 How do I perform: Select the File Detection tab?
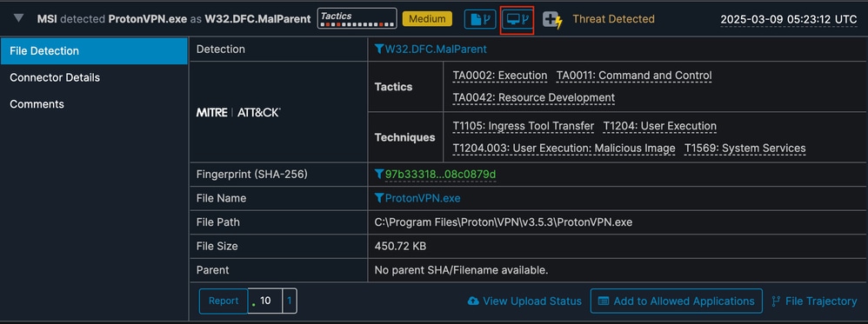coord(94,51)
